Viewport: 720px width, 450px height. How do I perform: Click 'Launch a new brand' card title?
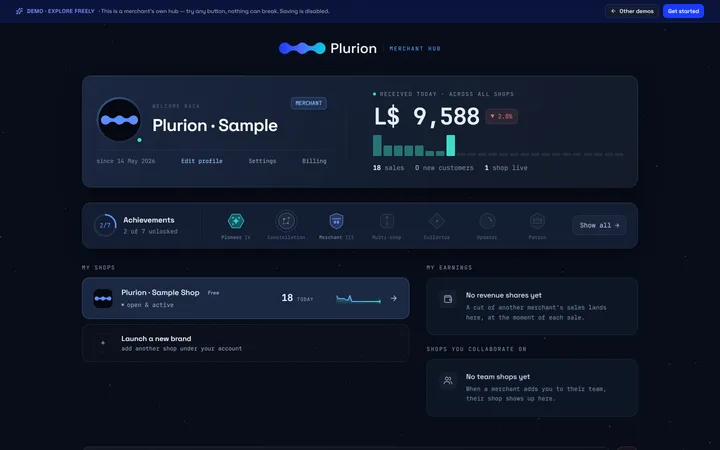(156, 338)
